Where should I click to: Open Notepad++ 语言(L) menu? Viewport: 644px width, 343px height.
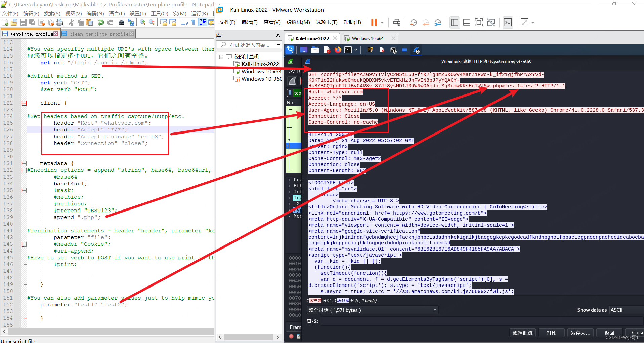tap(117, 13)
